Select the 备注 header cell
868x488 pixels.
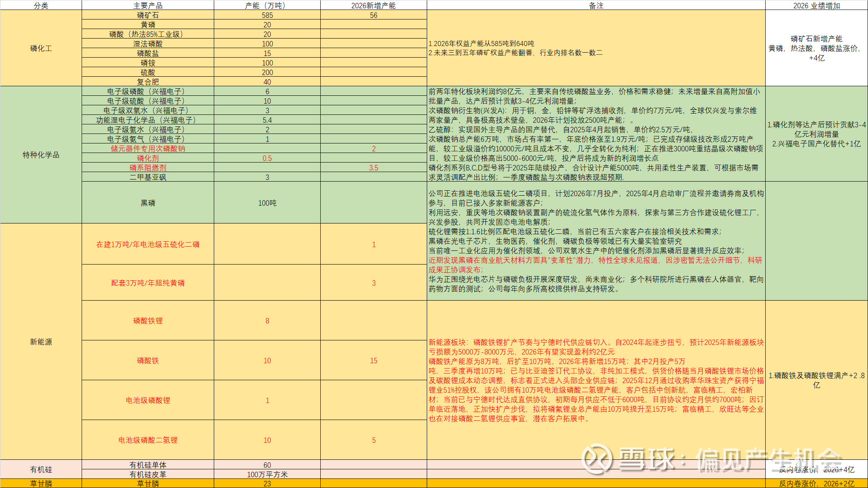(x=596, y=5)
